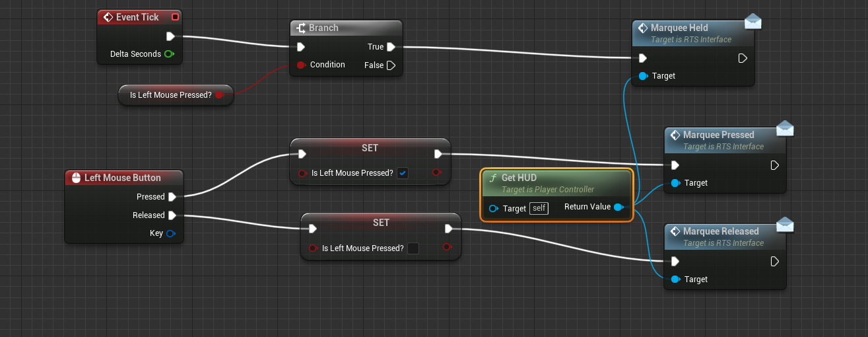Click the Branch False output pin
868x337 pixels.
[x=391, y=65]
